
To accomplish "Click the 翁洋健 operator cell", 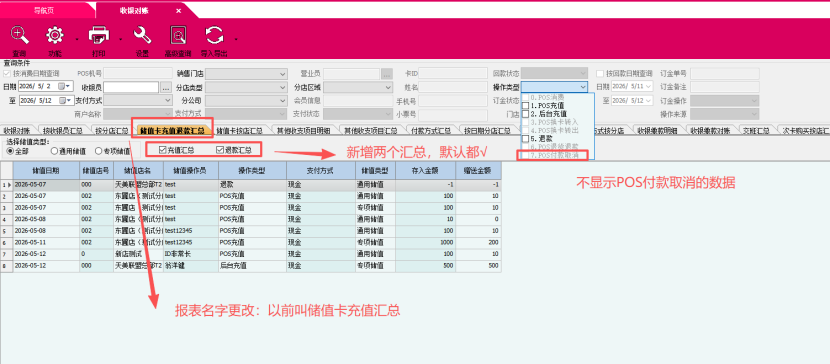I will tap(190, 266).
